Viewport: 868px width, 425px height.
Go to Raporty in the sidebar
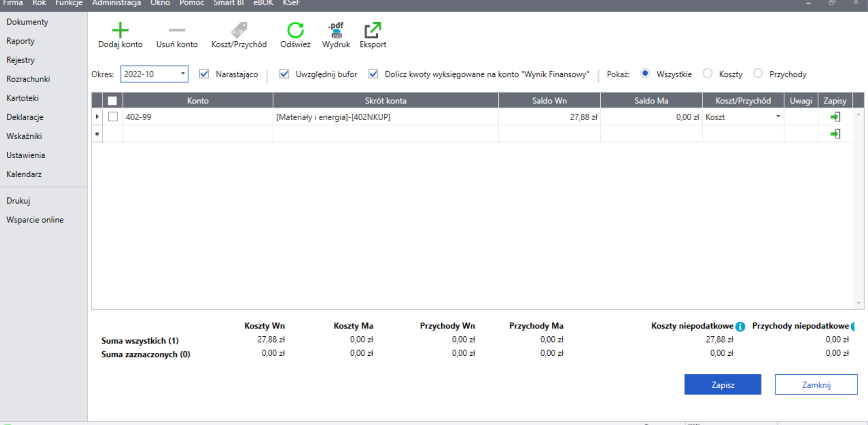click(x=20, y=41)
